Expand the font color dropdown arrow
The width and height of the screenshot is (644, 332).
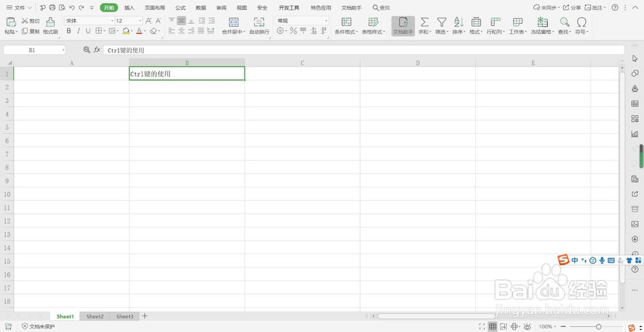[x=146, y=31]
